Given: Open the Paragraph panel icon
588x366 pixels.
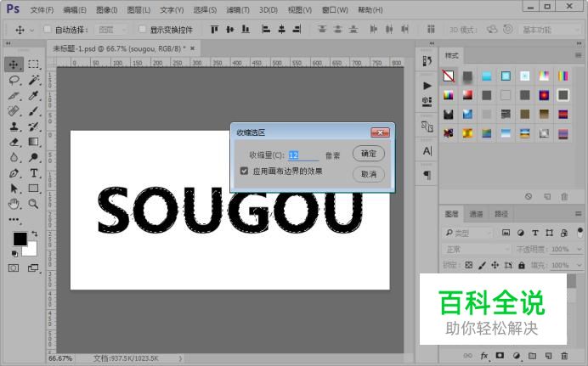Looking at the screenshot, I should 427,175.
